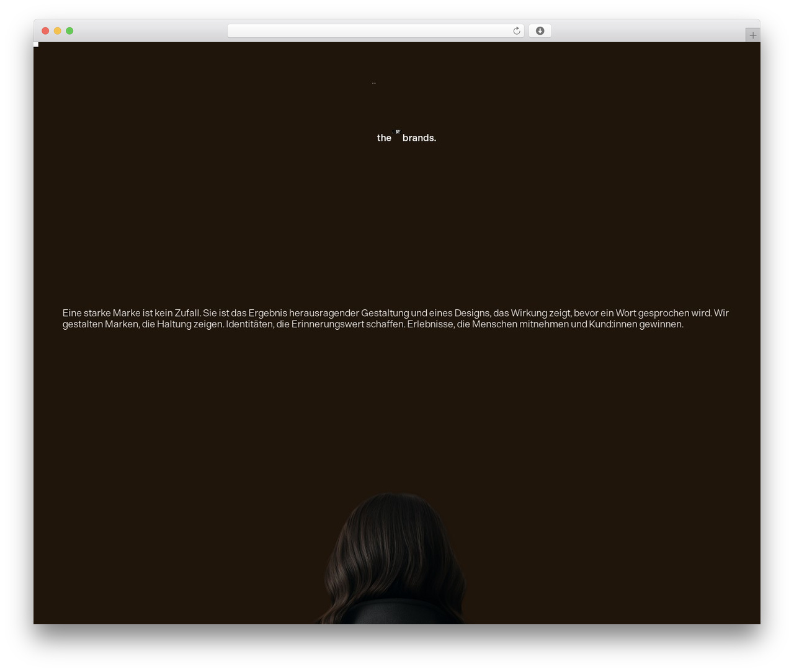The image size is (794, 672).
Task: Reload the page using the refresh icon
Action: coord(516,31)
